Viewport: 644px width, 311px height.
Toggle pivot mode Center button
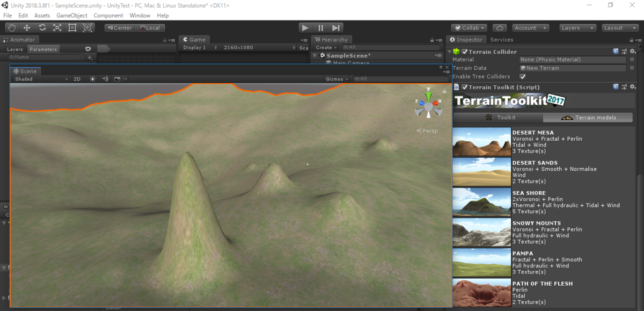click(x=119, y=28)
